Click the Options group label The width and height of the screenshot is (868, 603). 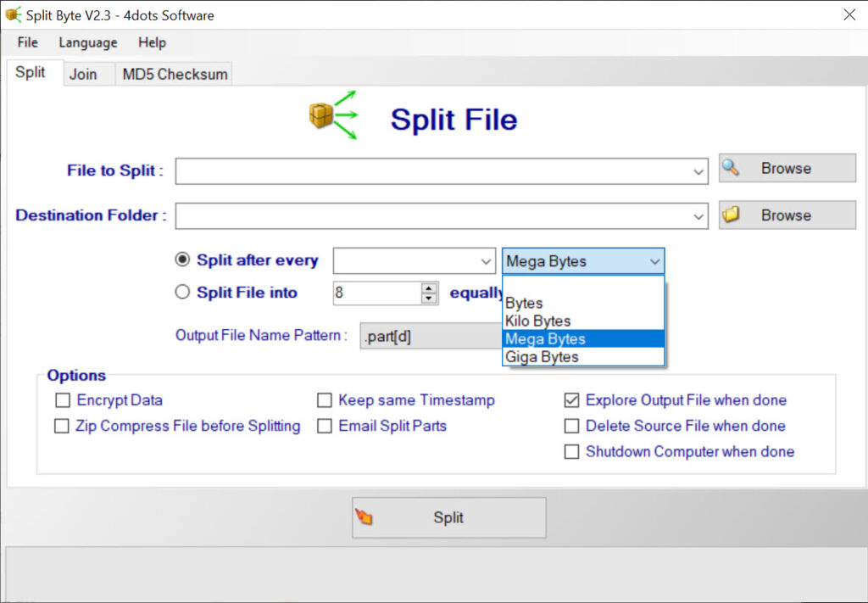point(76,376)
